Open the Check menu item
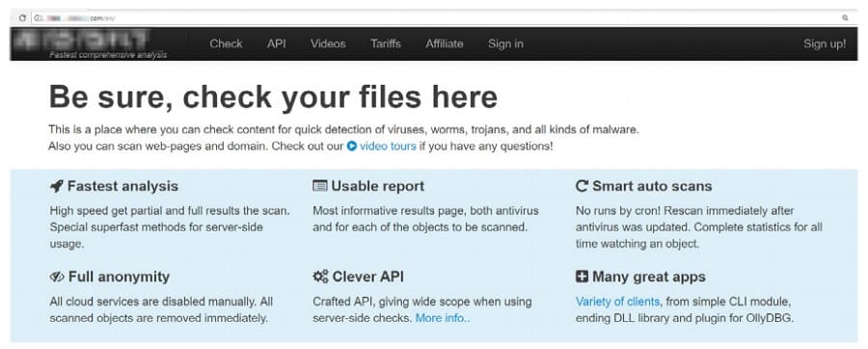The image size is (868, 349). 226,43
